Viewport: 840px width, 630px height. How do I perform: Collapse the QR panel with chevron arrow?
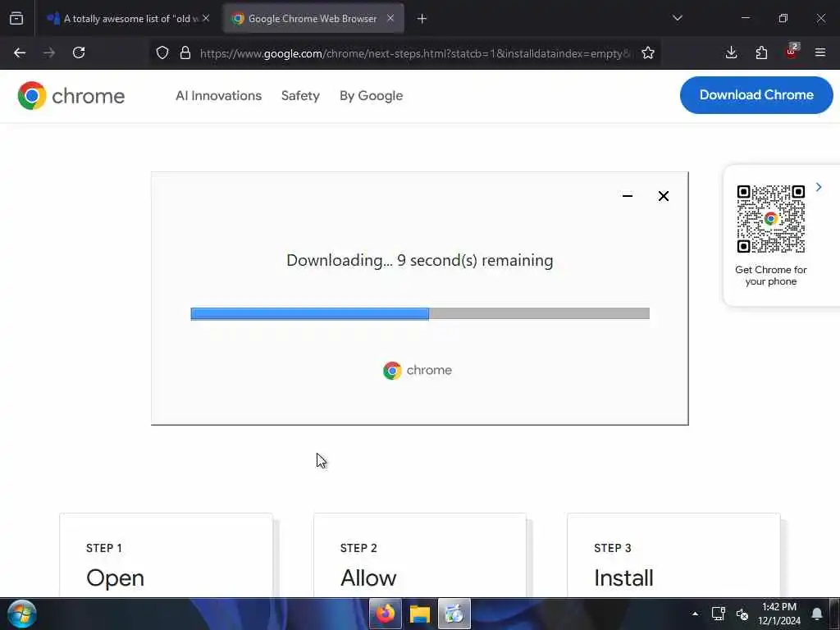pyautogui.click(x=819, y=187)
